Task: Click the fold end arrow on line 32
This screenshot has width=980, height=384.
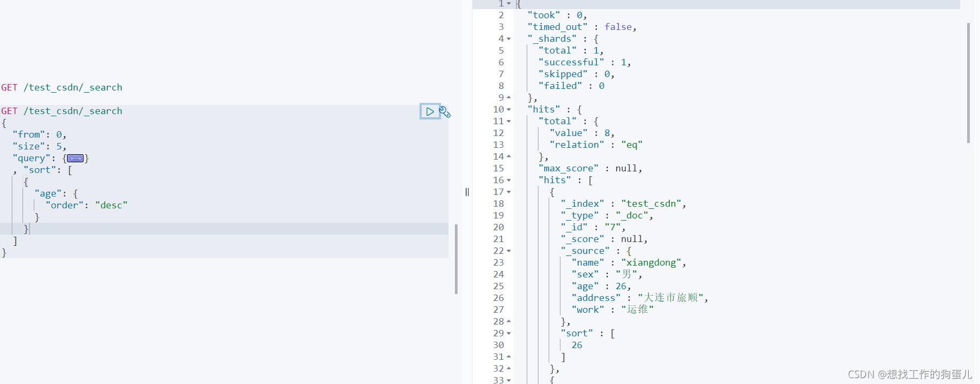Action: [x=509, y=368]
